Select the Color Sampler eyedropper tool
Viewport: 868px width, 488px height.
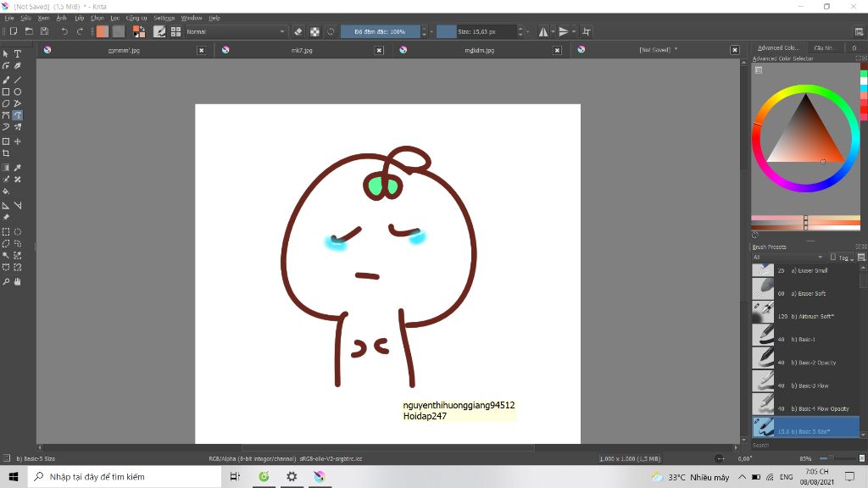click(18, 168)
